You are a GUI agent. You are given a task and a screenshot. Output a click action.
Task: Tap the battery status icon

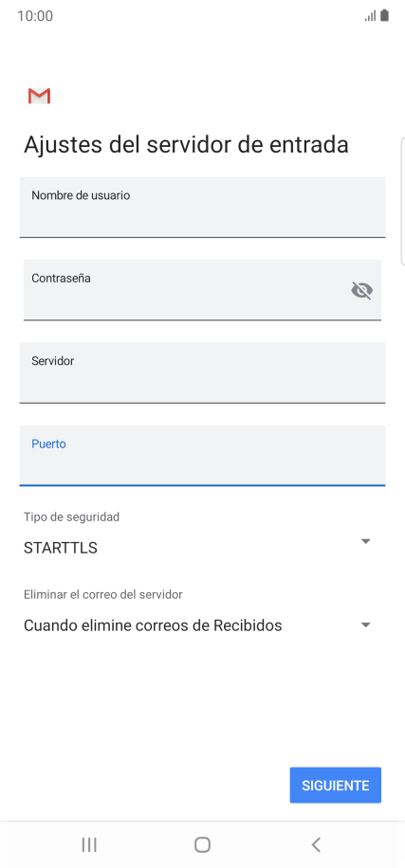[x=384, y=15]
